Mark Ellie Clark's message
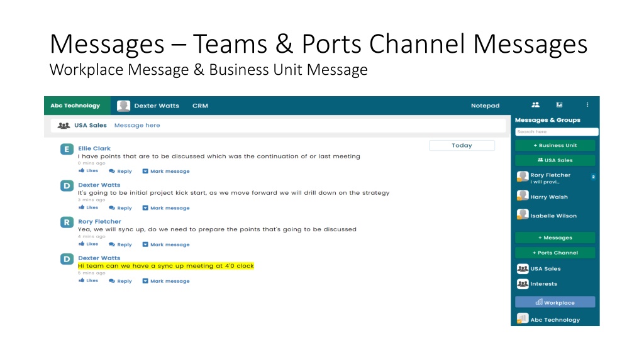 point(166,171)
